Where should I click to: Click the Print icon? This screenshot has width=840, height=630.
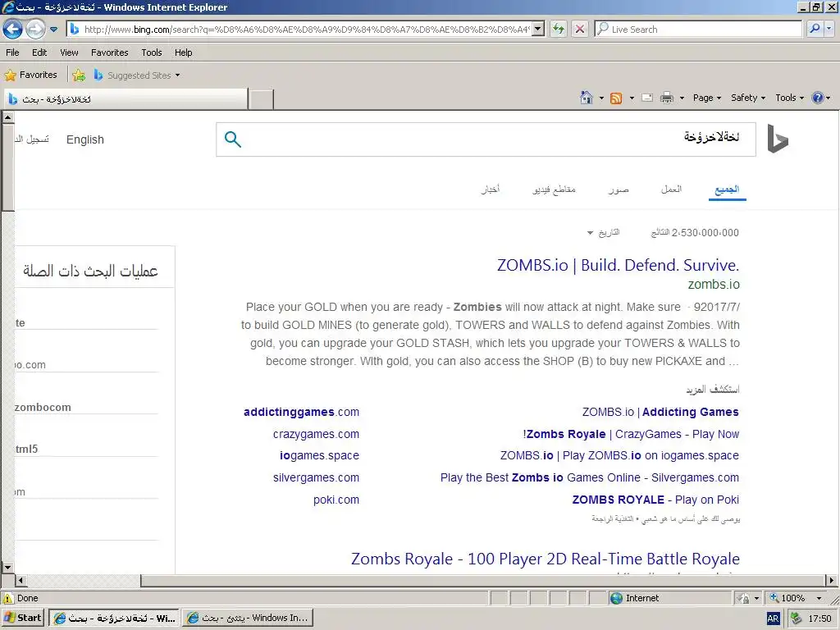tap(666, 98)
